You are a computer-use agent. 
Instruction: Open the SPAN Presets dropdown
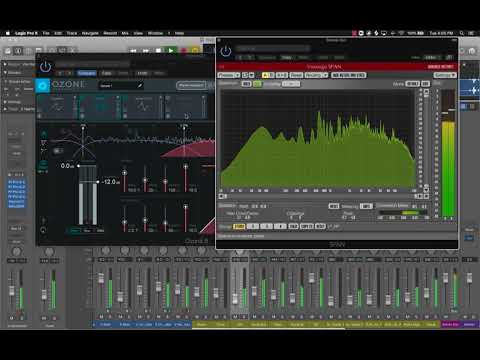pyautogui.click(x=229, y=75)
